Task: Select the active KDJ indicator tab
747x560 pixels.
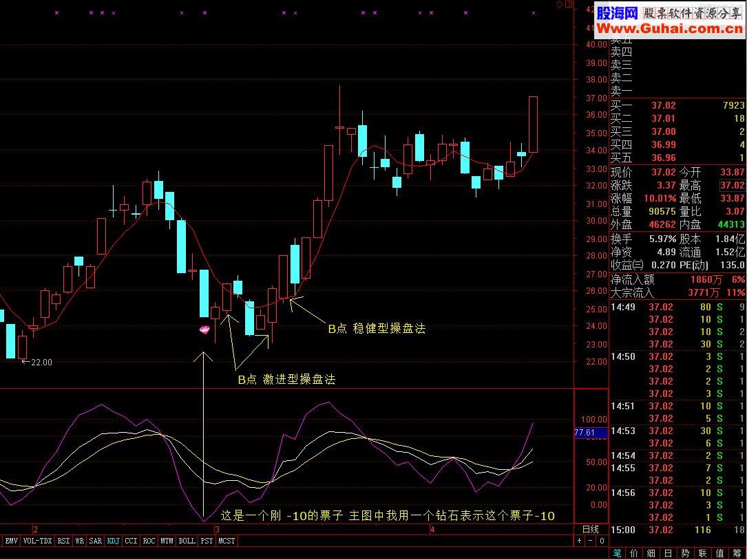Action: pos(114,541)
